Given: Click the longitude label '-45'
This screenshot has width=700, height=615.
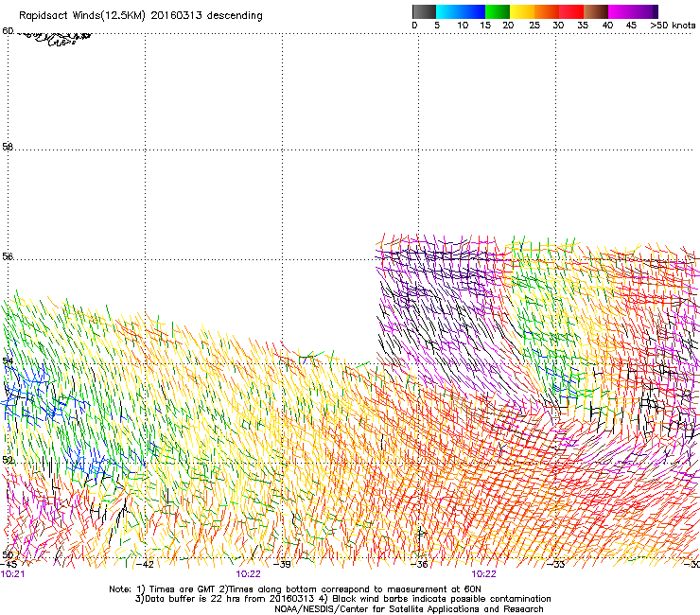Looking at the screenshot, I should 9,564.
